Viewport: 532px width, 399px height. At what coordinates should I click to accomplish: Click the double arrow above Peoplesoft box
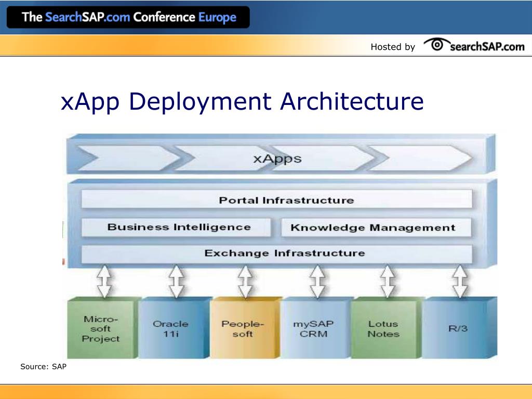tap(245, 281)
